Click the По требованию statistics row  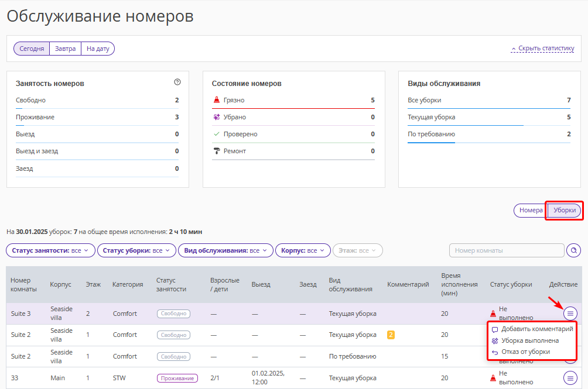(x=490, y=134)
